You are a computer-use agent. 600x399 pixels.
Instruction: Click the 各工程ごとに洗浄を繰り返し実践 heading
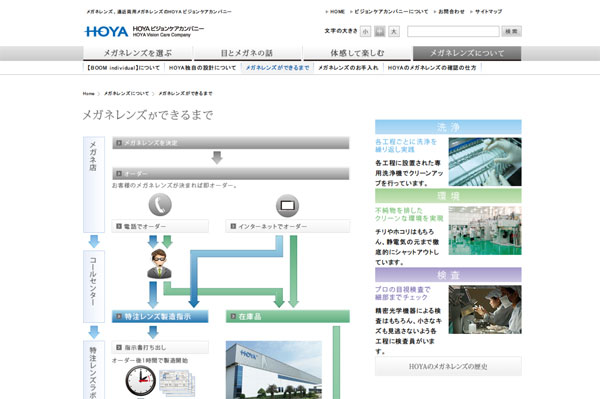(x=406, y=146)
